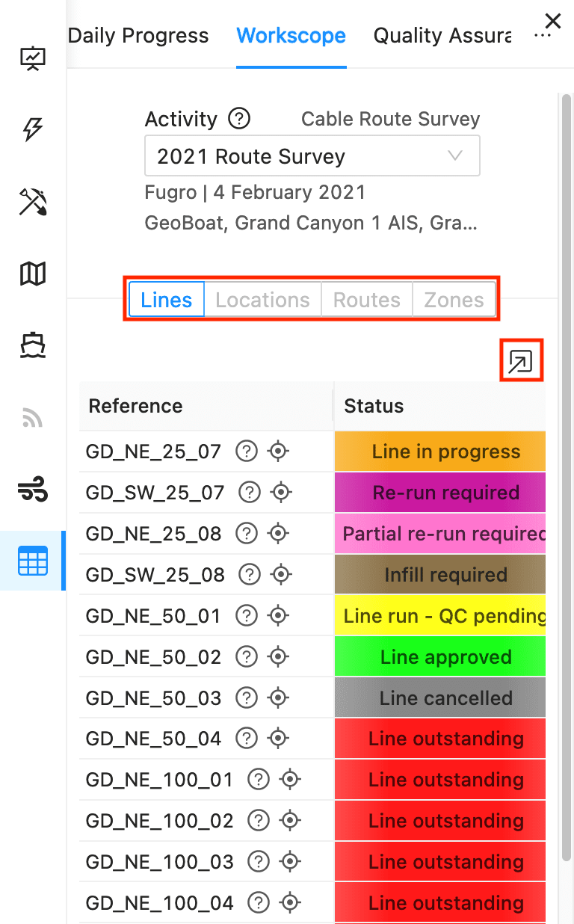Open the more tabs ellipsis menu
574x924 pixels.
point(542,36)
